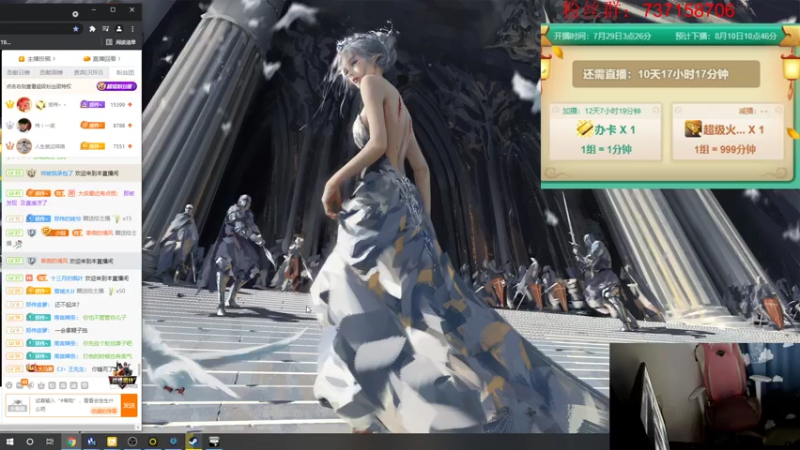The image size is (800, 450).
Task: Switch to Steam on the taskbar
Action: coord(193,441)
